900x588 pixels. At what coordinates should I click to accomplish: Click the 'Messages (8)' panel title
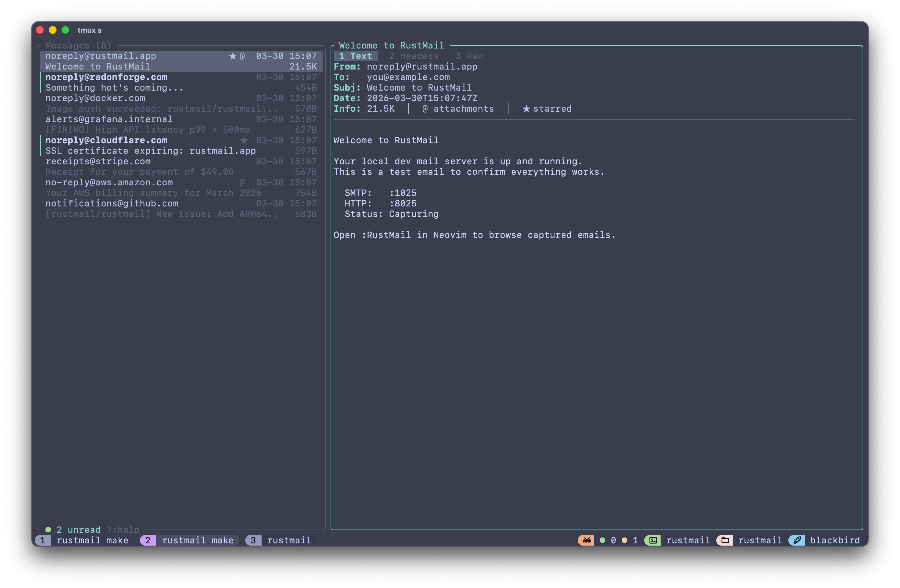(x=78, y=45)
